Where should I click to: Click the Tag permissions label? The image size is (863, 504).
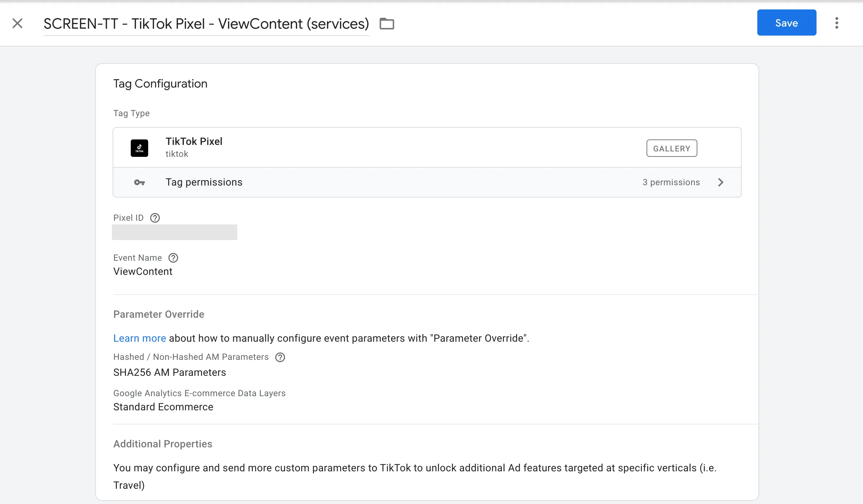point(204,182)
